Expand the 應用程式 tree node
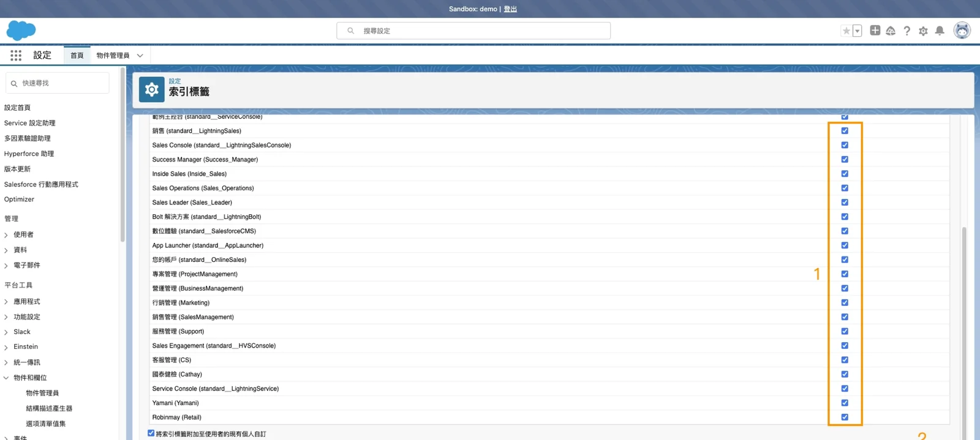Screen dimensions: 980x440 coord(6,302)
